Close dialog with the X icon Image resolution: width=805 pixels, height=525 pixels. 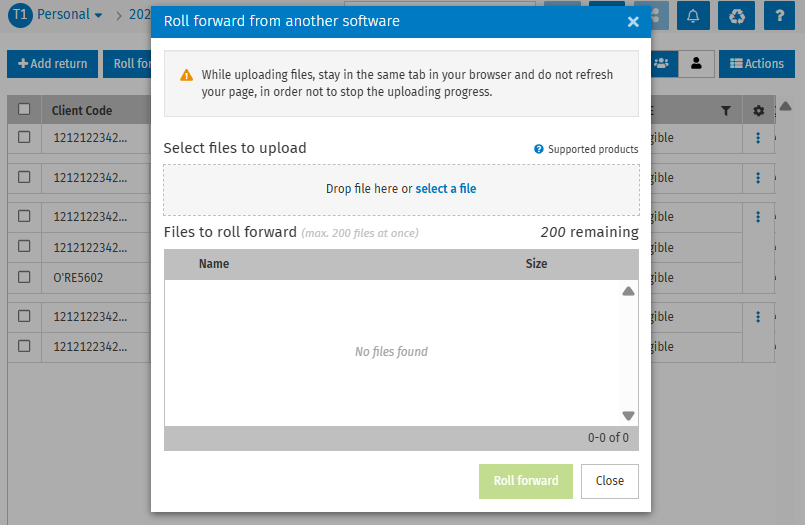tap(633, 22)
